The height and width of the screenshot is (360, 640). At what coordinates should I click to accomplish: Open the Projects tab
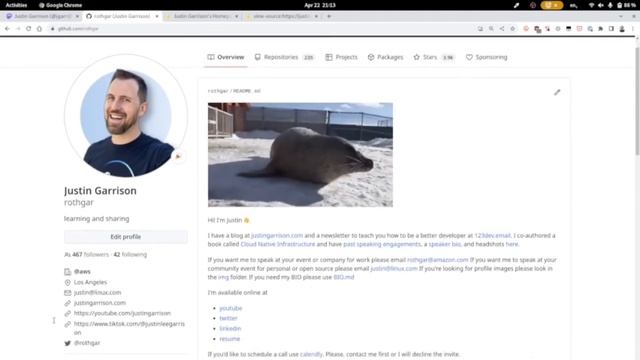coord(341,57)
